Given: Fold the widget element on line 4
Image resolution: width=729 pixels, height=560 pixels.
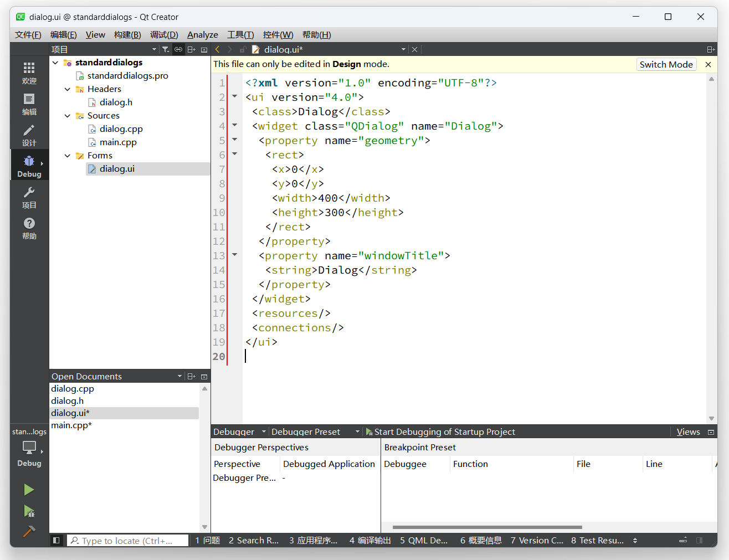Looking at the screenshot, I should [234, 126].
